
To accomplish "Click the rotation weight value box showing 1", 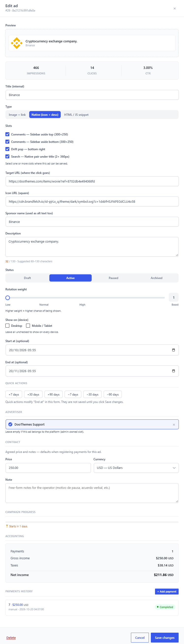I will [173, 297].
